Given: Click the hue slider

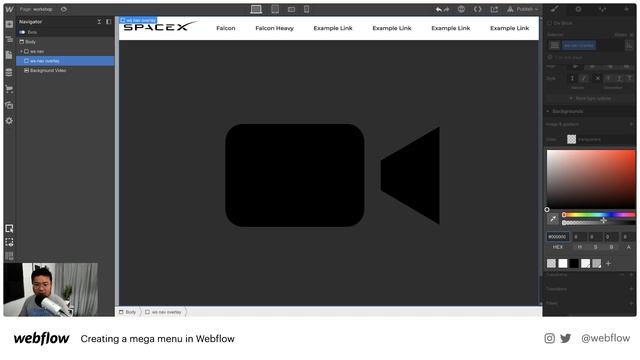Looking at the screenshot, I should pos(598,215).
